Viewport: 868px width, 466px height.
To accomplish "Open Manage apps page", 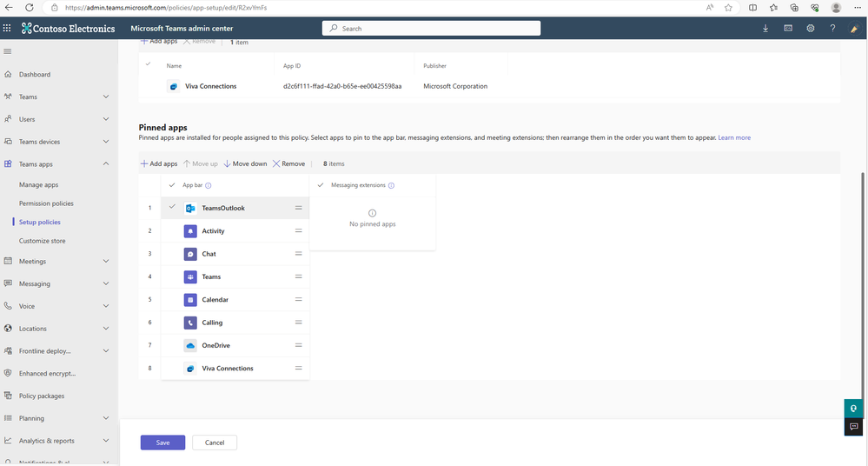I will [39, 185].
